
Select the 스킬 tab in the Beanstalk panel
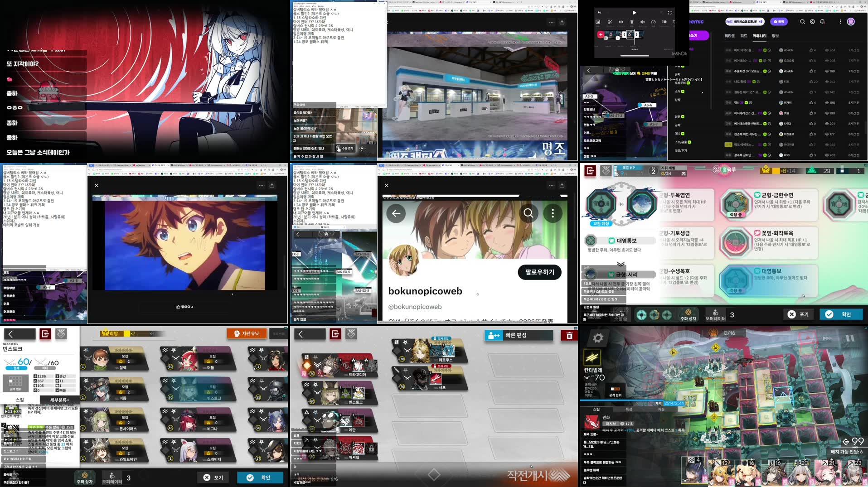pos(19,400)
